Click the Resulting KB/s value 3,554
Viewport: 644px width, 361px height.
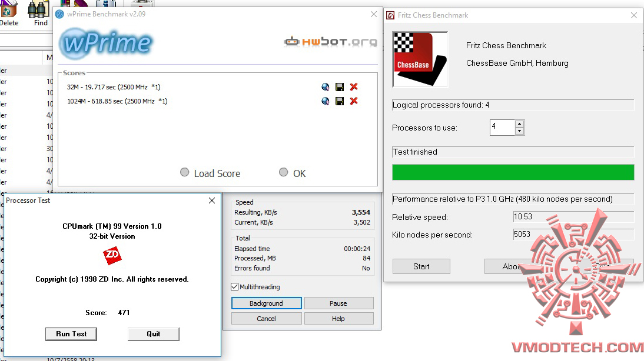point(361,212)
